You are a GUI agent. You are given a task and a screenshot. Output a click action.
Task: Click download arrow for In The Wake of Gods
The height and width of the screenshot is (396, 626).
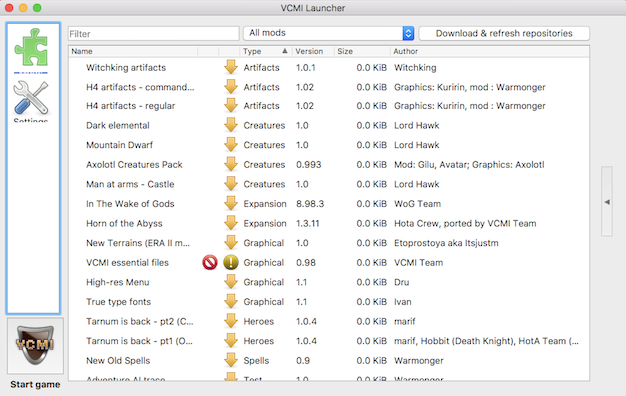pyautogui.click(x=231, y=204)
